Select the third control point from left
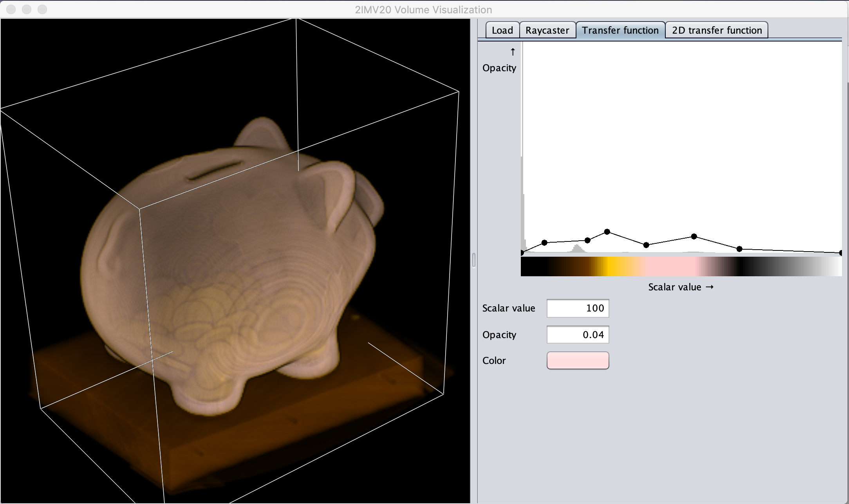This screenshot has width=849, height=504. pyautogui.click(x=587, y=240)
